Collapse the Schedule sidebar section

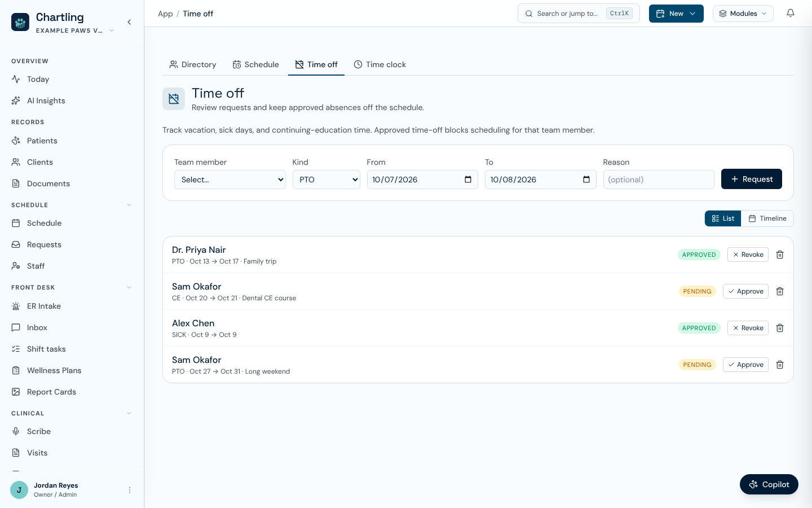(x=129, y=205)
